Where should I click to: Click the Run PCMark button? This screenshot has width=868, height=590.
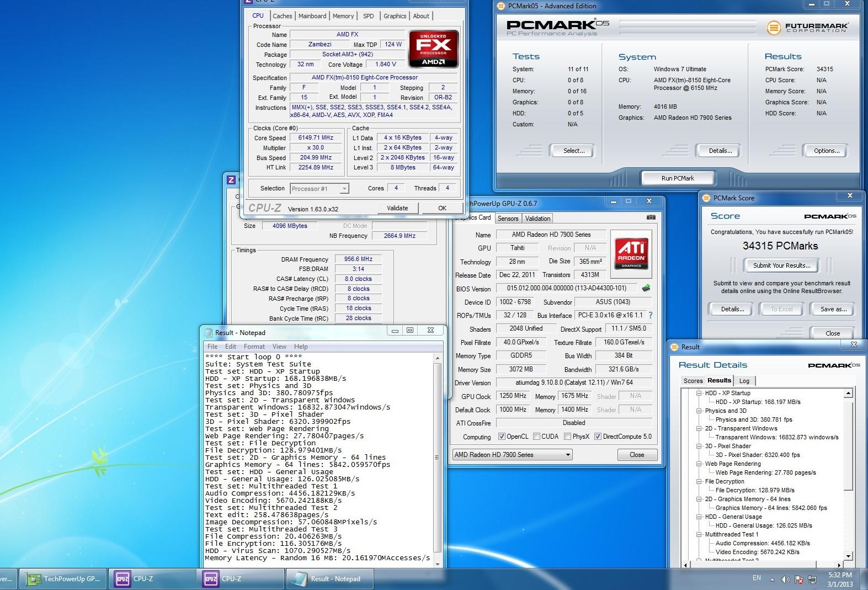(x=678, y=178)
